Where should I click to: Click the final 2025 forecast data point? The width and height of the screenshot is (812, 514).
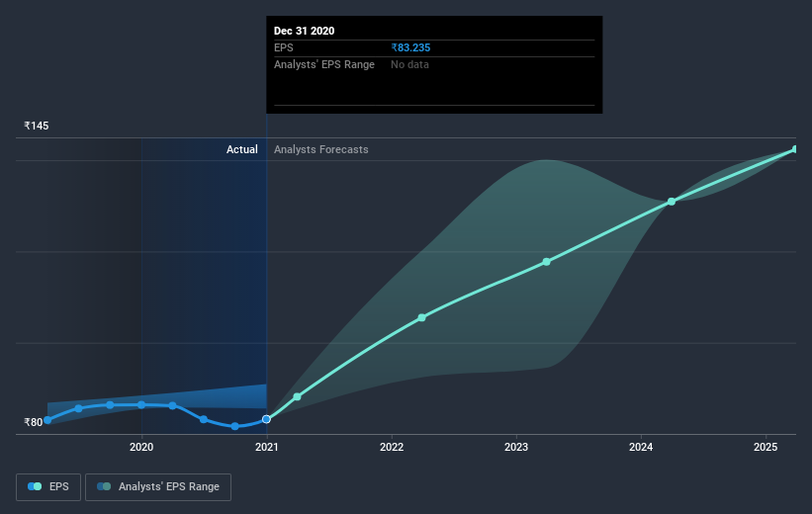pyautogui.click(x=795, y=149)
